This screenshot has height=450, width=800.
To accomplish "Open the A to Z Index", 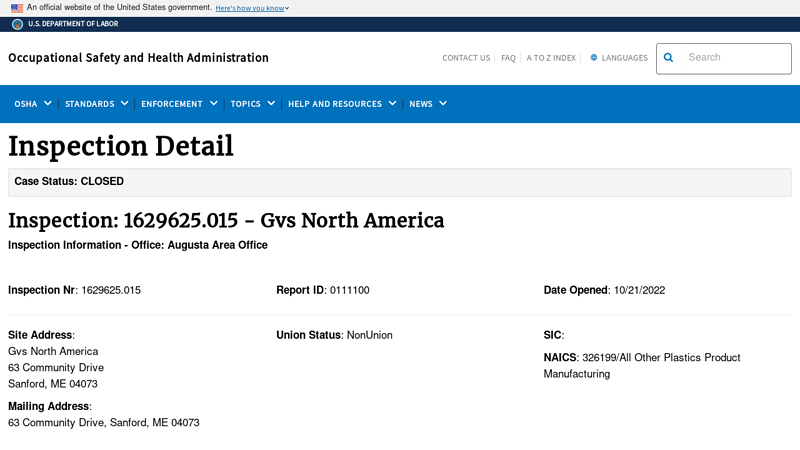I will click(551, 58).
